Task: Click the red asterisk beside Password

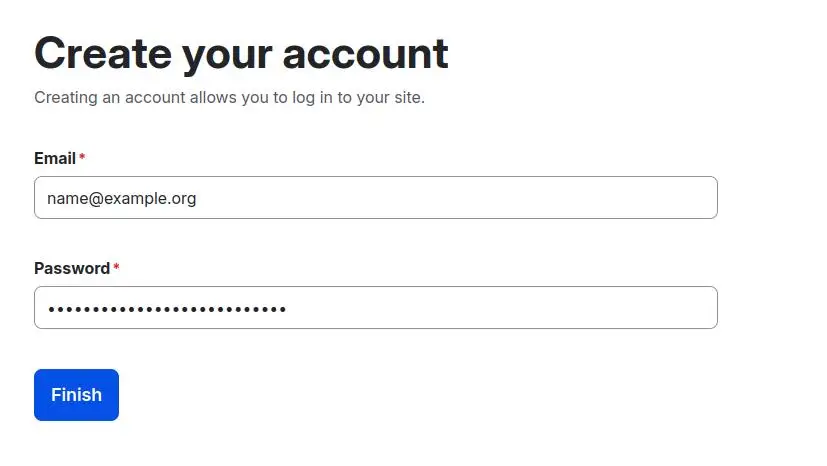Action: [116, 268]
